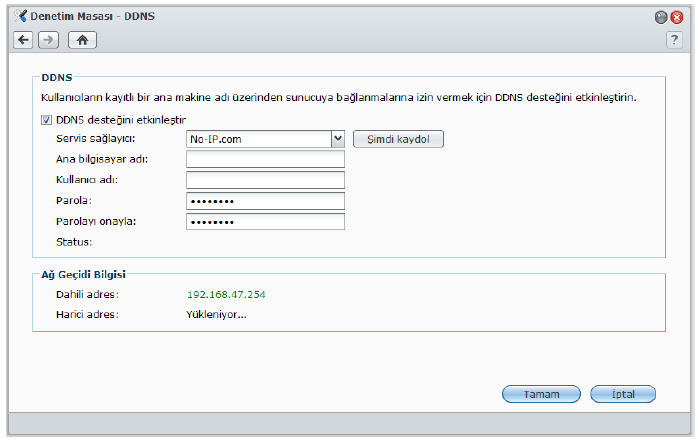
Task: Click the gray round button in title bar
Action: point(661,18)
